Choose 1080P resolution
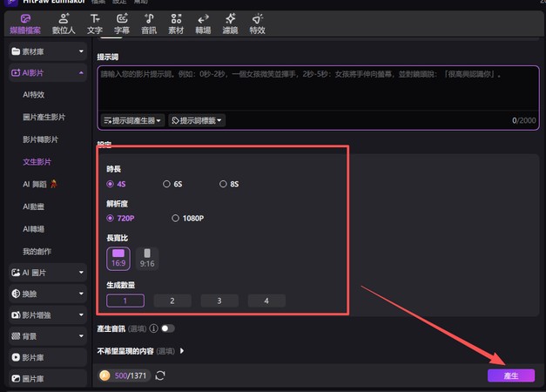 pos(188,218)
